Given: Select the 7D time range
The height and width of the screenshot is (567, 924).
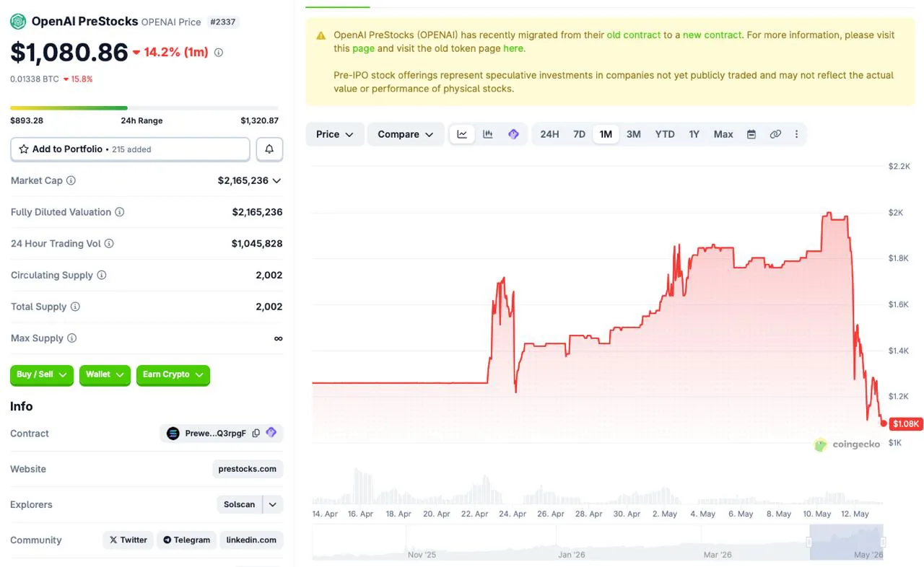Looking at the screenshot, I should coord(579,134).
